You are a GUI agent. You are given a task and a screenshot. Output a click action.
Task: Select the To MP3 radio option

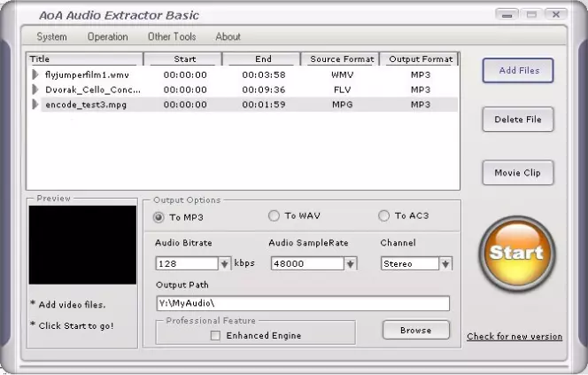pyautogui.click(x=159, y=217)
